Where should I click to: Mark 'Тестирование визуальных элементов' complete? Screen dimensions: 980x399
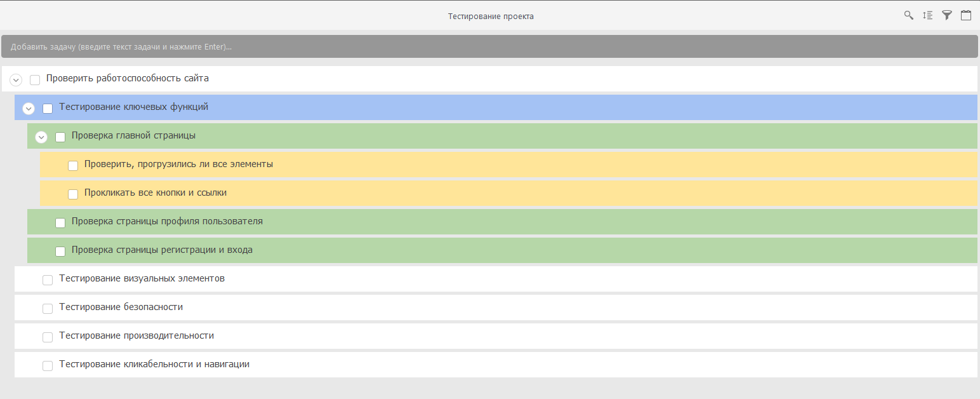point(48,280)
